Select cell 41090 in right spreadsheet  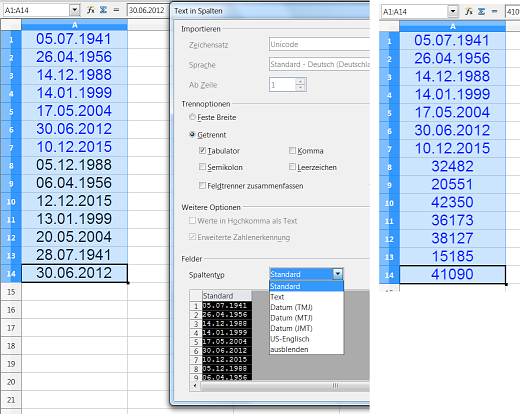coord(452,275)
